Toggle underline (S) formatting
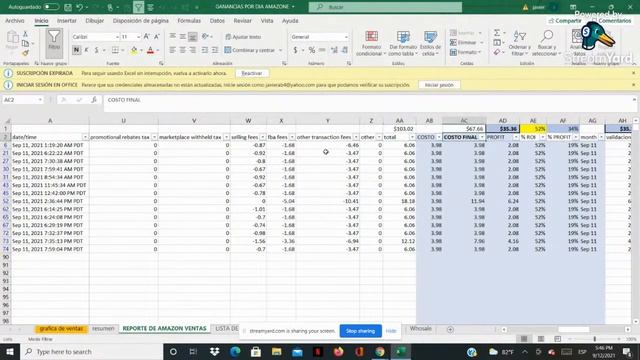Image resolution: width=640 pixels, height=360 pixels. 96,50
